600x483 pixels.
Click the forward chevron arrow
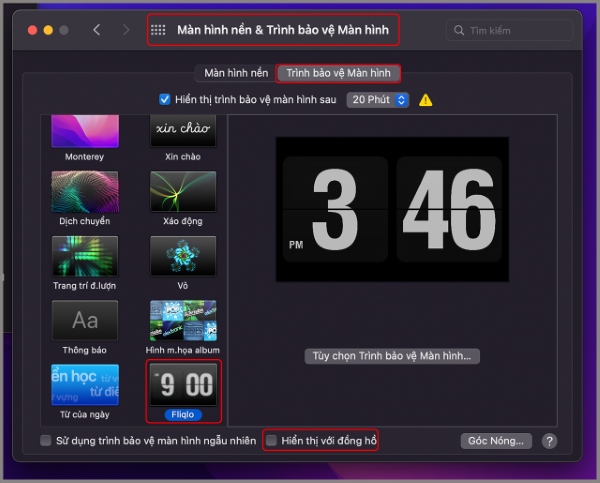pos(126,30)
